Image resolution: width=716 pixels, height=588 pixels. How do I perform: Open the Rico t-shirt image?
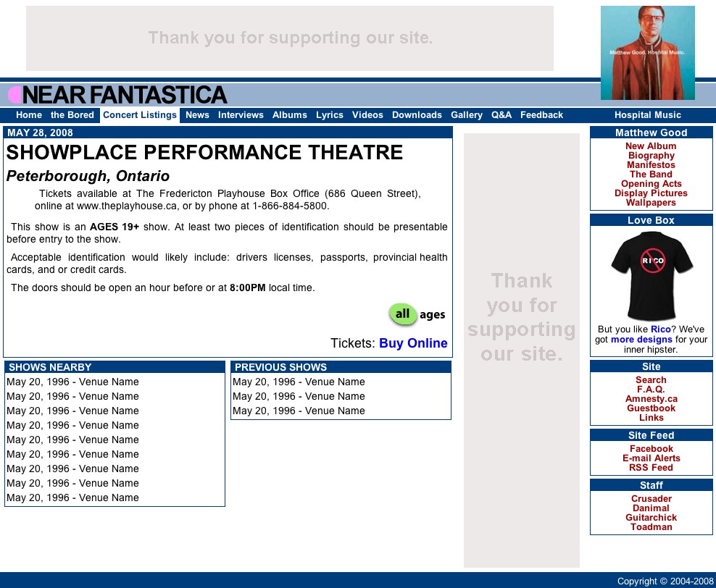(652, 276)
